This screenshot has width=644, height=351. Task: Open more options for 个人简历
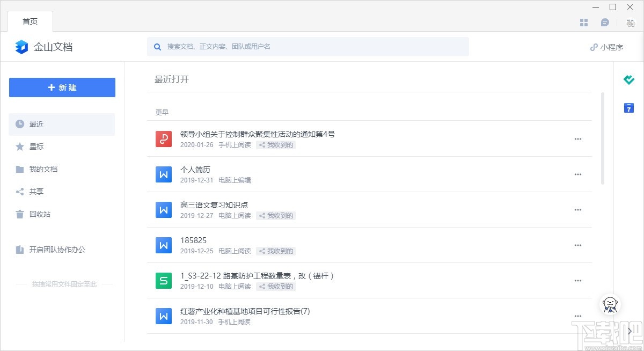[578, 174]
